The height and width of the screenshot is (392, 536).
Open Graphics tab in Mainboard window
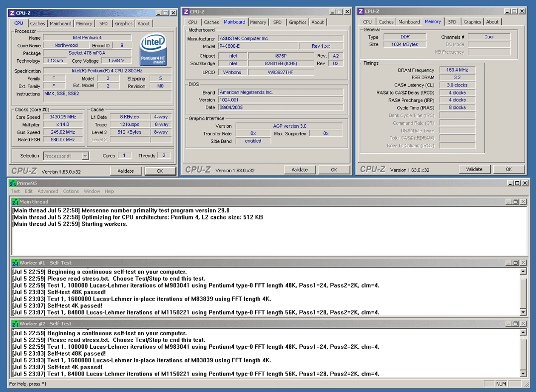297,22
